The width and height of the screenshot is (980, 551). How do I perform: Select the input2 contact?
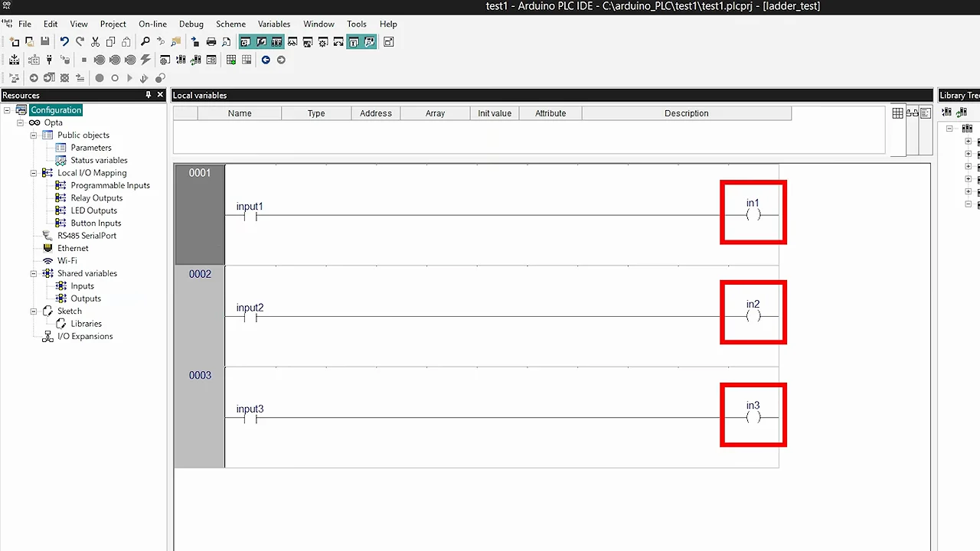[250, 312]
